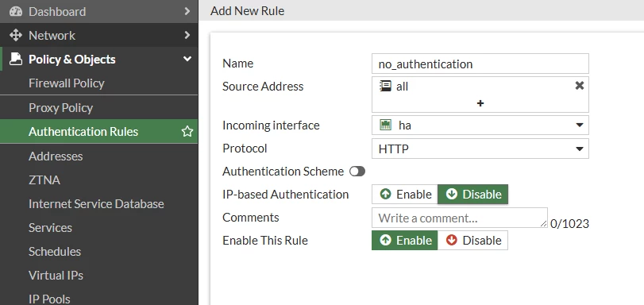The height and width of the screenshot is (305, 644).
Task: Click the 'Add New Rule' title text
Action: [247, 10]
